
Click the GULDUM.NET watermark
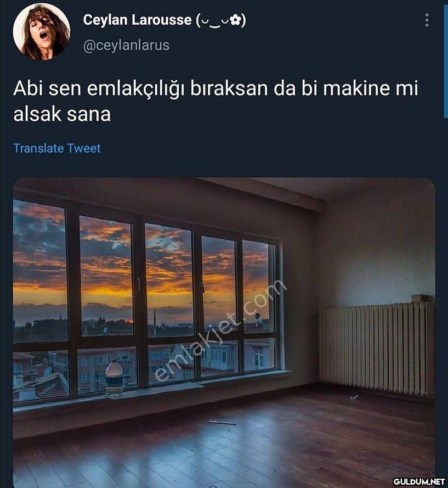pos(419,481)
